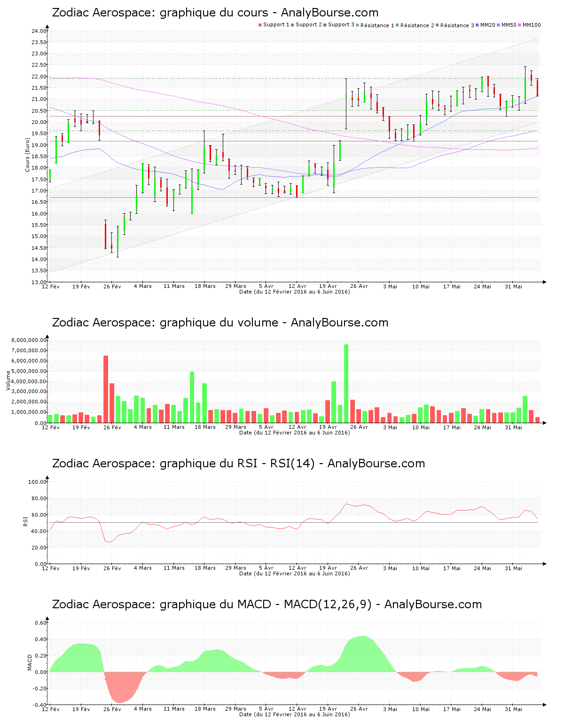Viewport: 564px width, 728px height.
Task: Click the '8,000,000.00' volume axis value
Action: point(29,341)
